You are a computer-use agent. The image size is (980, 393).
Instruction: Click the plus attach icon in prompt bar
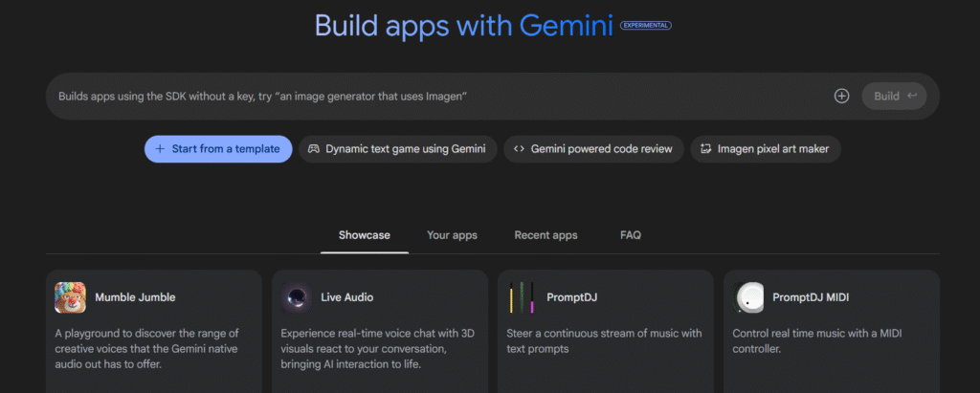842,97
